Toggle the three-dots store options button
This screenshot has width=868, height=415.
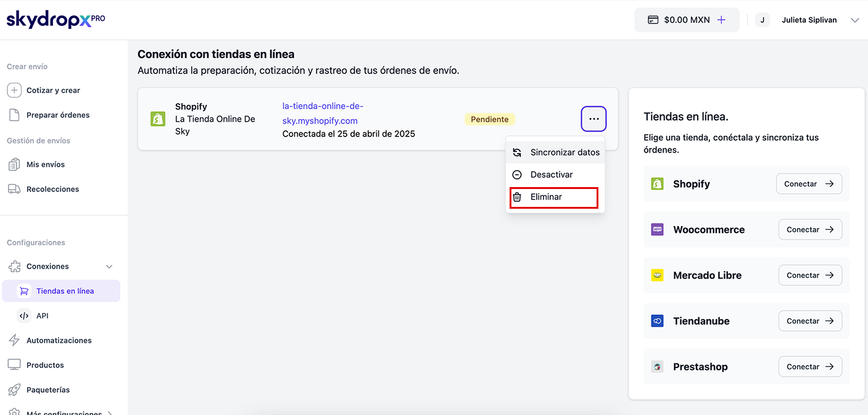point(593,119)
